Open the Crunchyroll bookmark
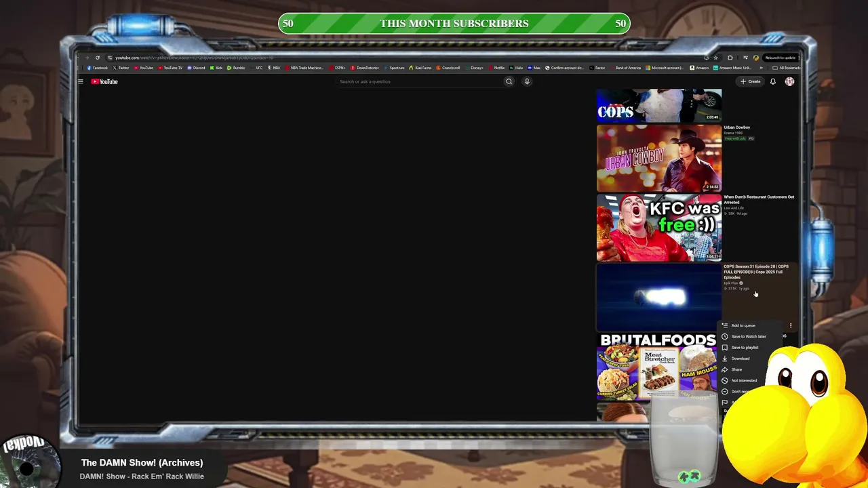Viewport: 868px width, 488px height. (448, 68)
